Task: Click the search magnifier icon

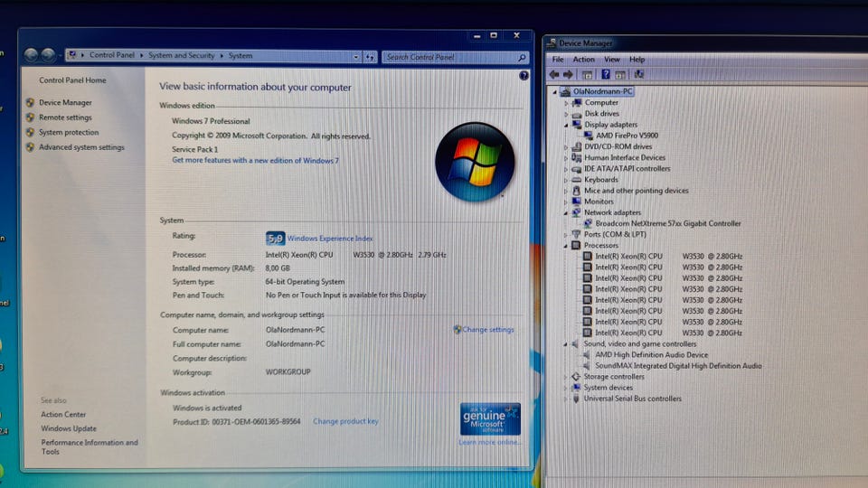Action: [522, 57]
